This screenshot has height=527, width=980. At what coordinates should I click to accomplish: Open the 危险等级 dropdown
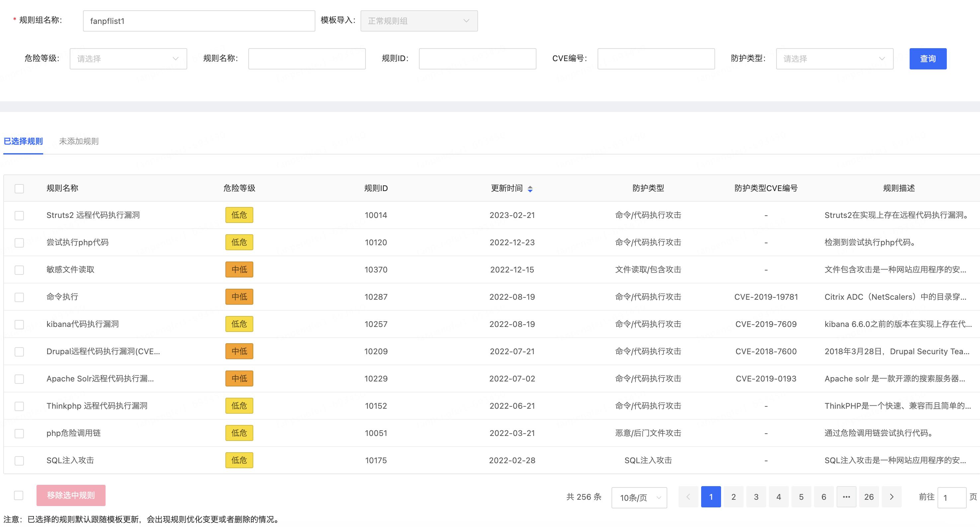point(128,58)
